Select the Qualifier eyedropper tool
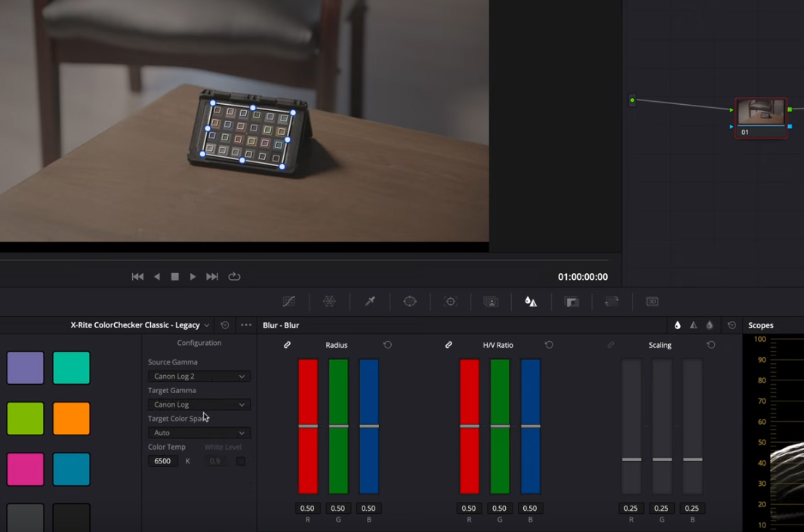This screenshot has height=532, width=804. (x=370, y=301)
